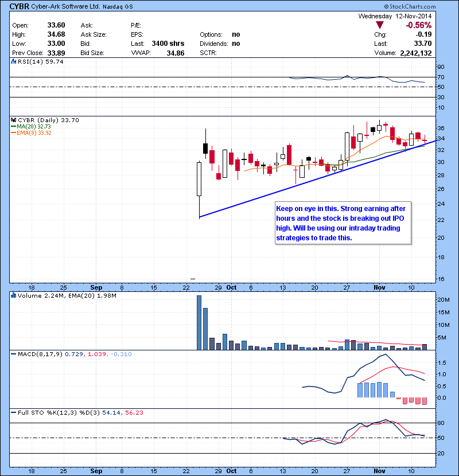This screenshot has width=459, height=476.
Task: Click the MACD values 0.729, 1.039, -0.310
Action: pyautogui.click(x=98, y=354)
